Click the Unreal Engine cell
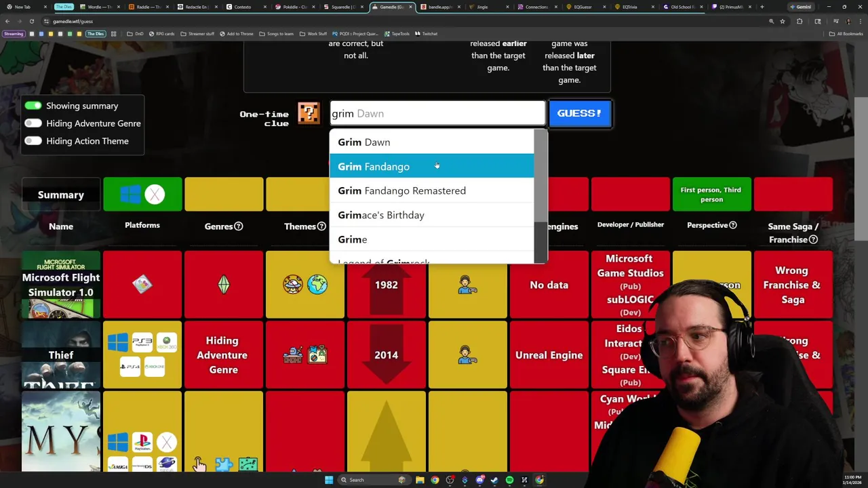868x488 pixels. point(549,354)
